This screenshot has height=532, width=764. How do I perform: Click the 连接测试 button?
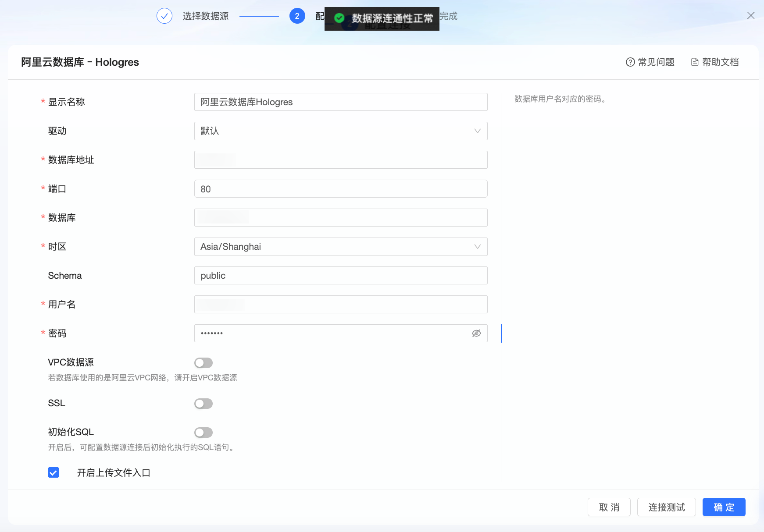pyautogui.click(x=667, y=507)
